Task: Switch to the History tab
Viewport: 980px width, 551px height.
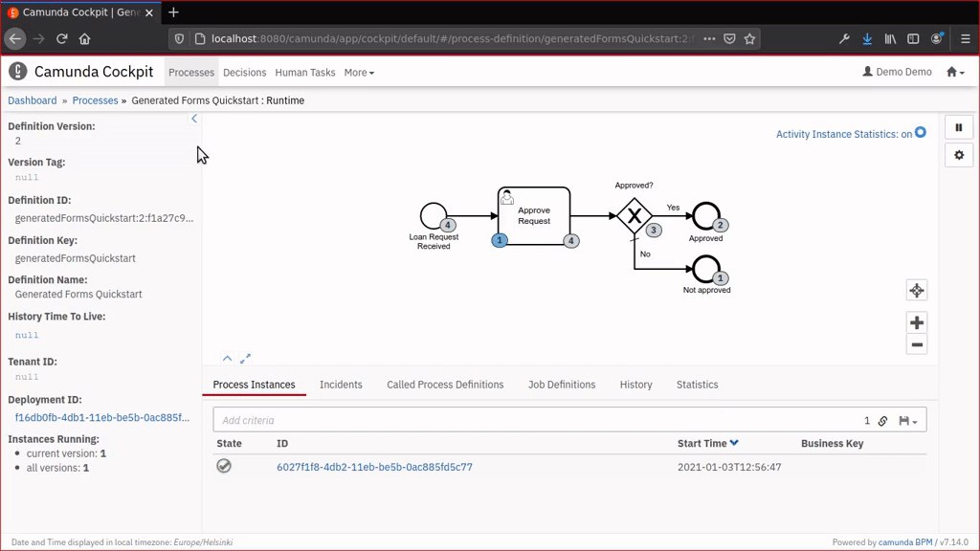Action: [635, 385]
